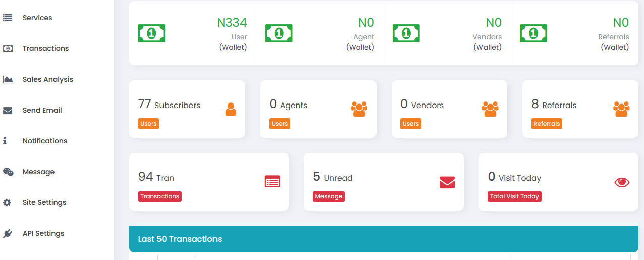Click the Notifications info icon
Image resolution: width=644 pixels, height=260 pixels.
(5, 141)
